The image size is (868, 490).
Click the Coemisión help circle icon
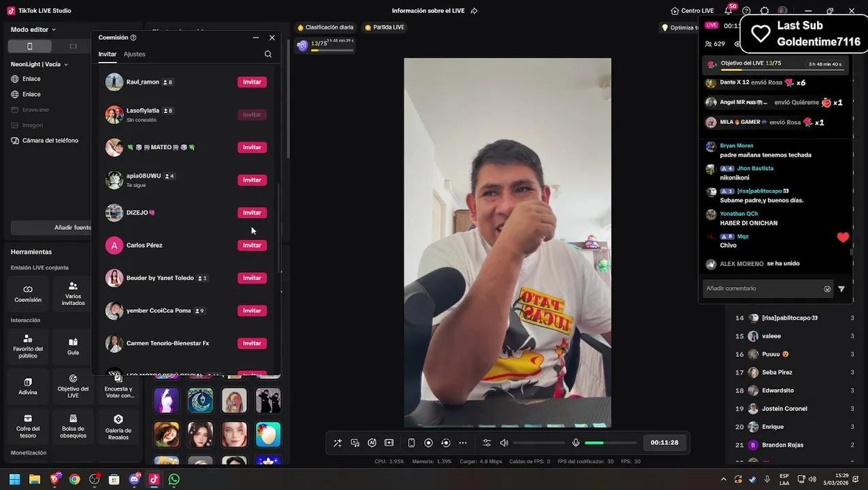point(133,38)
